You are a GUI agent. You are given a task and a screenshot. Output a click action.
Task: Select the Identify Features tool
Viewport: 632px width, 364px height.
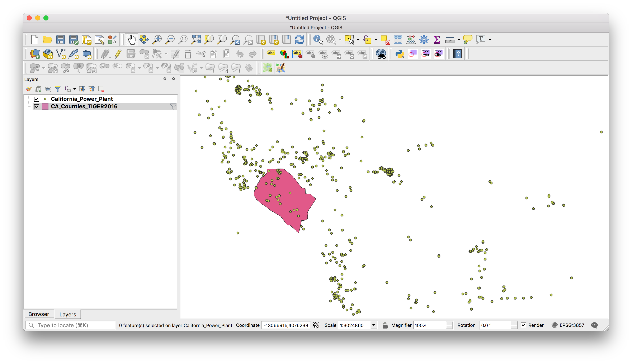click(318, 39)
